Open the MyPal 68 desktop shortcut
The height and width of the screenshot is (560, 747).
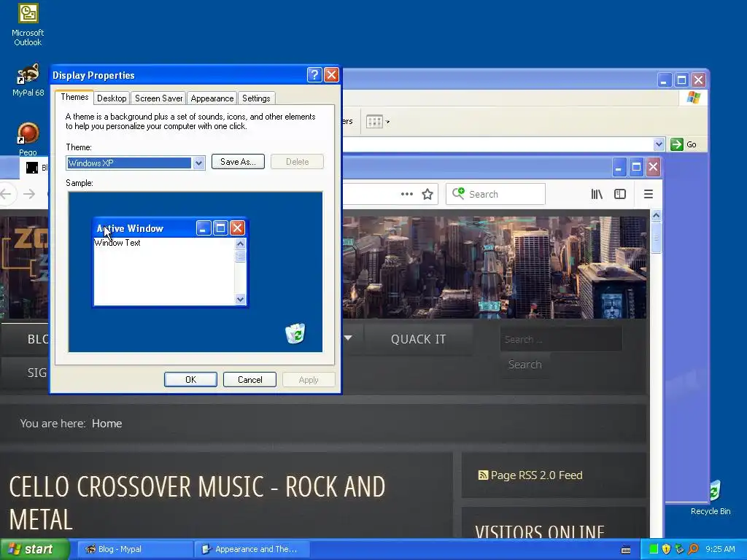pos(28,80)
